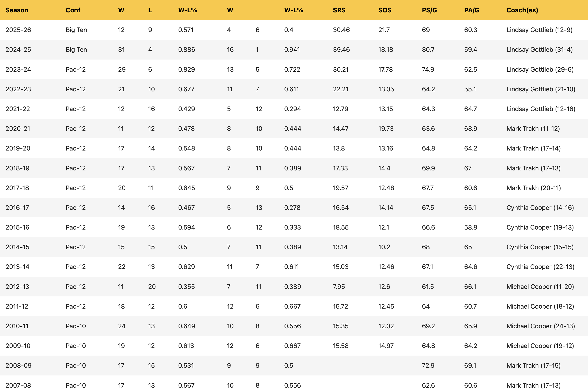
Task: Select the Coach(es) column header
Action: [x=522, y=10]
